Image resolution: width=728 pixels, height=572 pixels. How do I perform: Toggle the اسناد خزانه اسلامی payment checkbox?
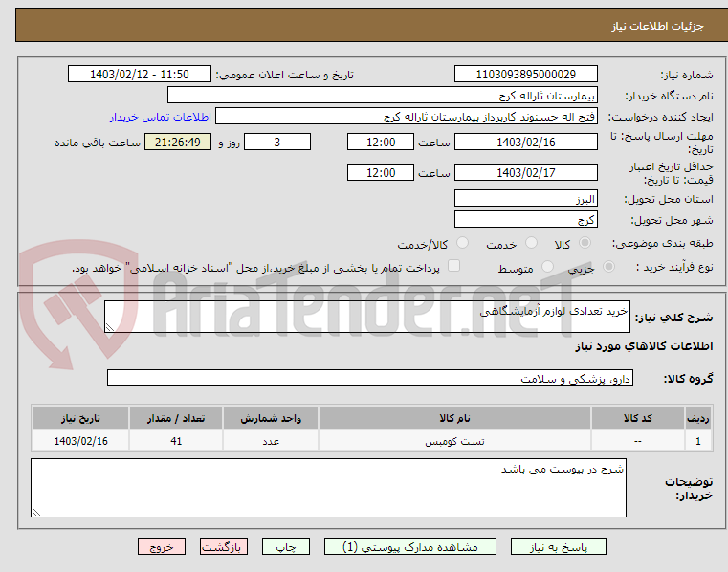[x=453, y=266]
